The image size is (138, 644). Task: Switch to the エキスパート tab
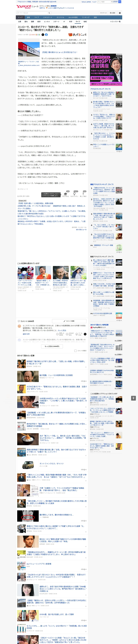(48, 17)
